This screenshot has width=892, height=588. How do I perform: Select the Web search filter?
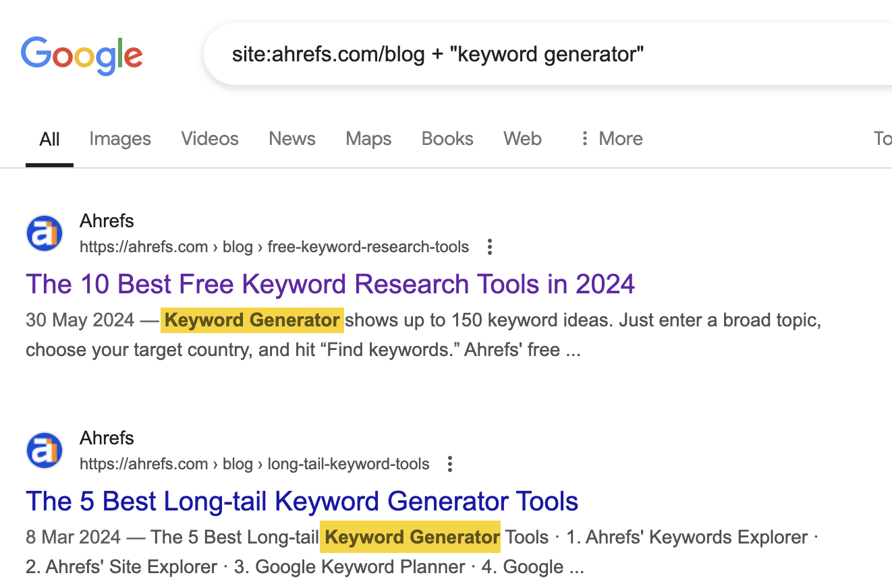[x=522, y=138]
